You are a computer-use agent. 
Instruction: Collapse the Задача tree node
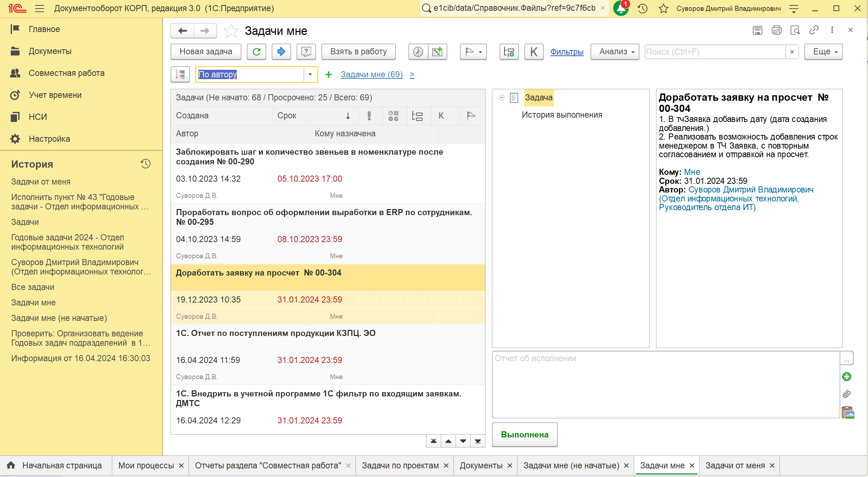coord(502,97)
